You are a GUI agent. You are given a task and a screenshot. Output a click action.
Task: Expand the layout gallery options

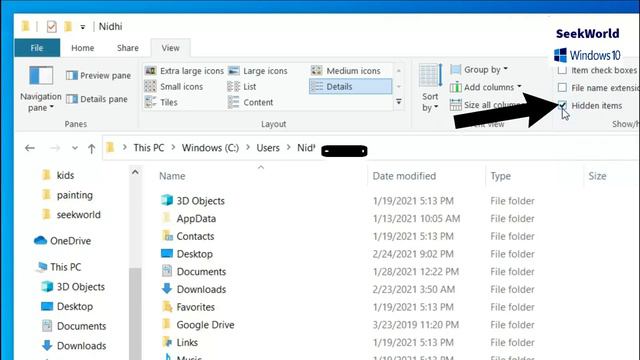pos(399,102)
